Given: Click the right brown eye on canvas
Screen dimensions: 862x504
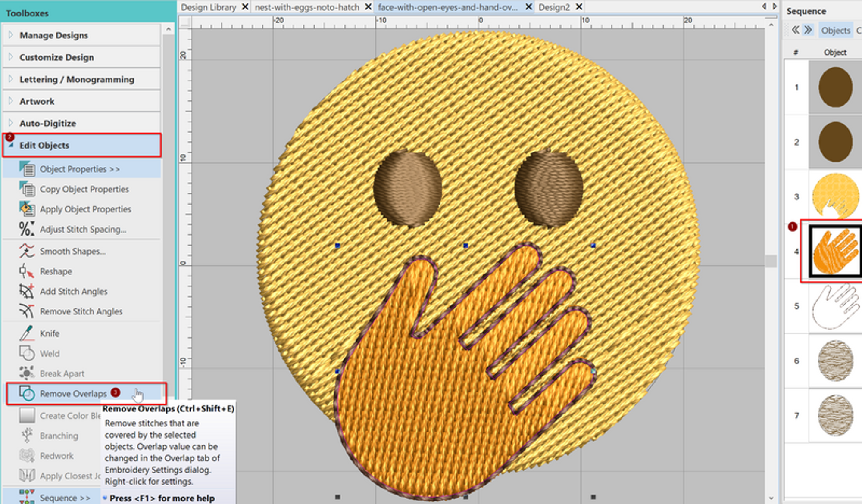Looking at the screenshot, I should click(549, 188).
